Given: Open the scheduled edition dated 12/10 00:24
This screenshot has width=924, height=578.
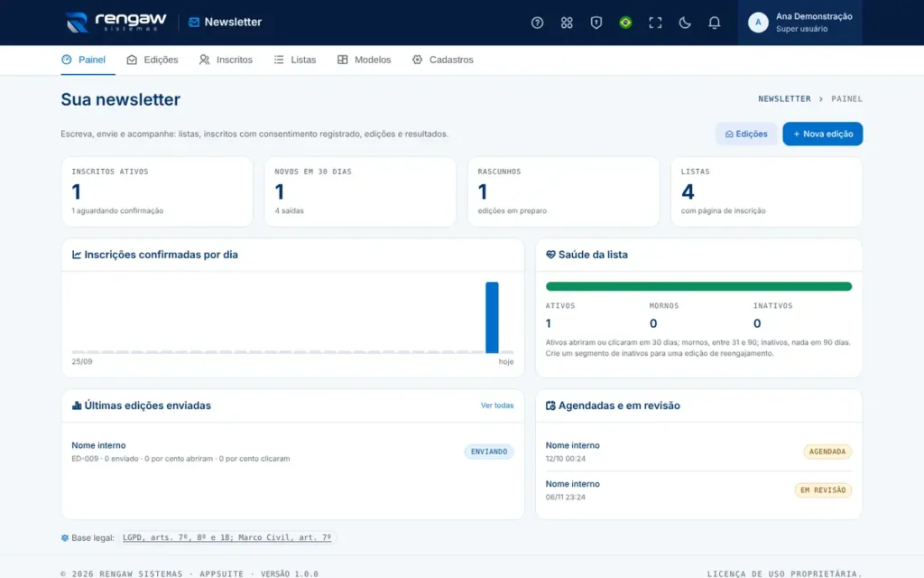Looking at the screenshot, I should pyautogui.click(x=699, y=452).
